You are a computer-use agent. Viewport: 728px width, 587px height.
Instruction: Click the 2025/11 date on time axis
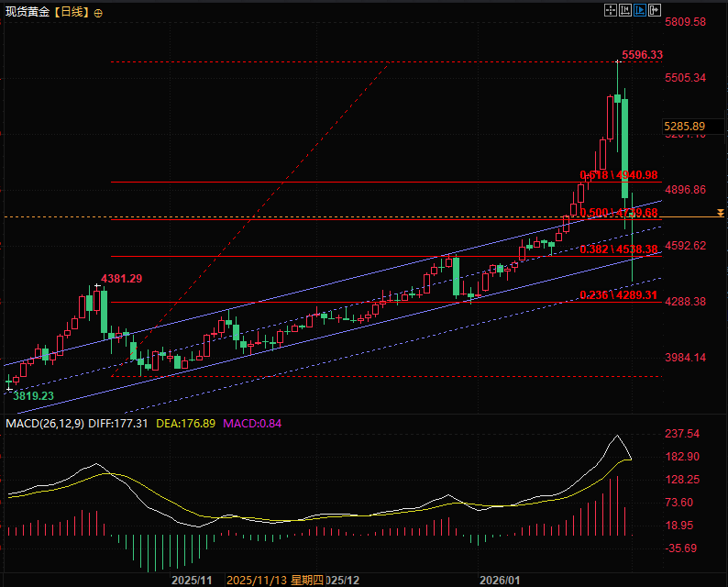(x=192, y=581)
